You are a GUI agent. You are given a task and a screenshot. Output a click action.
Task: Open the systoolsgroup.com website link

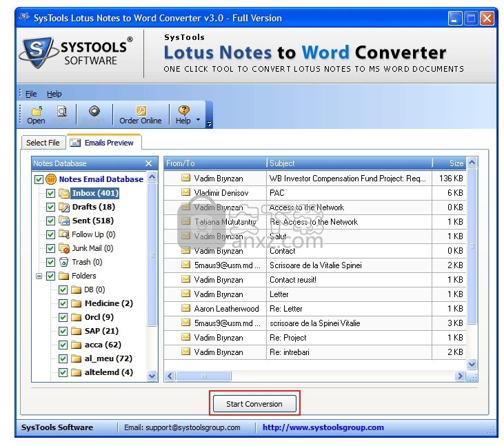point(323,427)
